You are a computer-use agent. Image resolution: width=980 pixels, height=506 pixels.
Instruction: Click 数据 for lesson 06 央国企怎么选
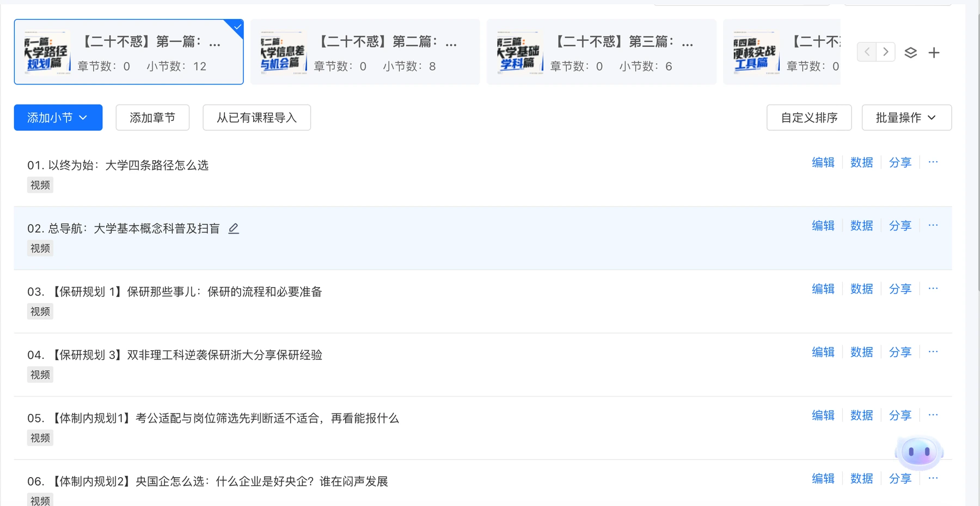tap(862, 478)
